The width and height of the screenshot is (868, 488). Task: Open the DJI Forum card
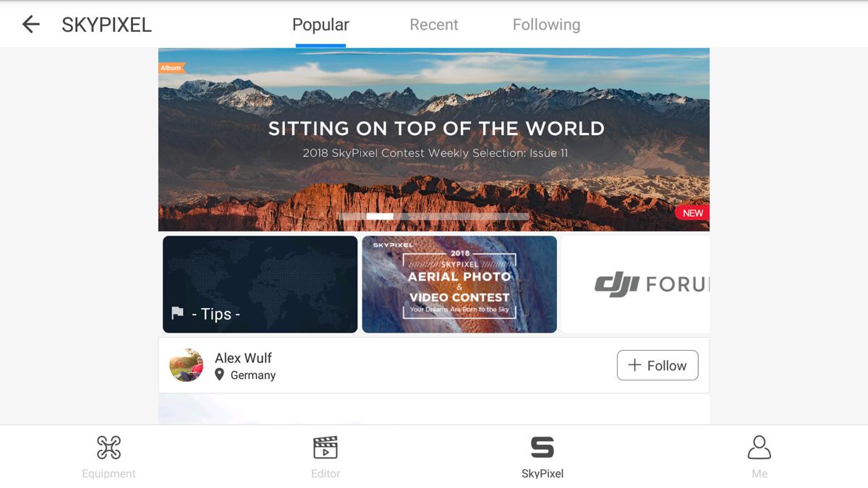coord(636,284)
